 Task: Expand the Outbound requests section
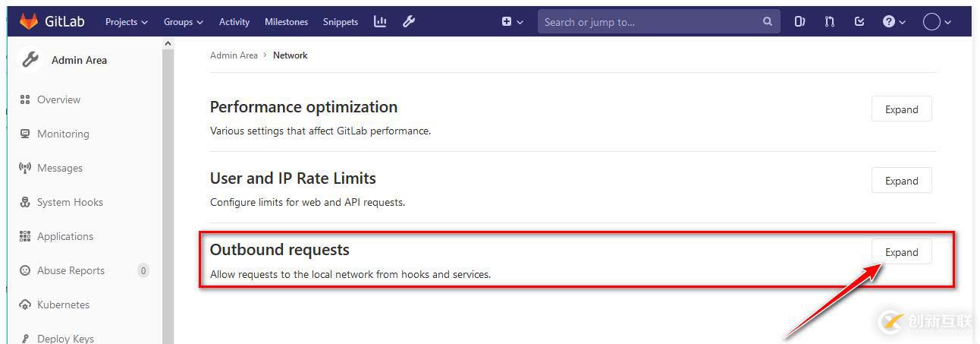pyautogui.click(x=901, y=252)
